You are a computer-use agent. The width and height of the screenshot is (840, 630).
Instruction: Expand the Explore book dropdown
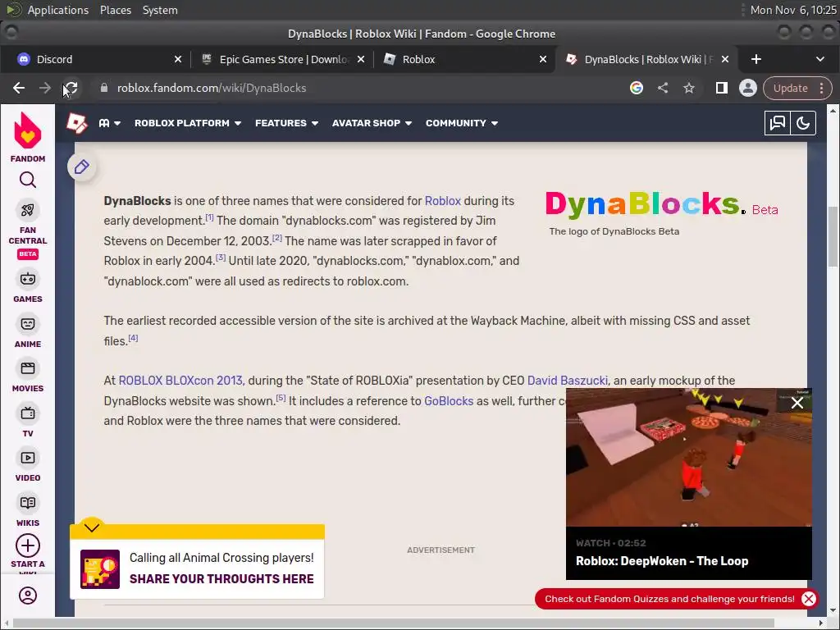(110, 123)
